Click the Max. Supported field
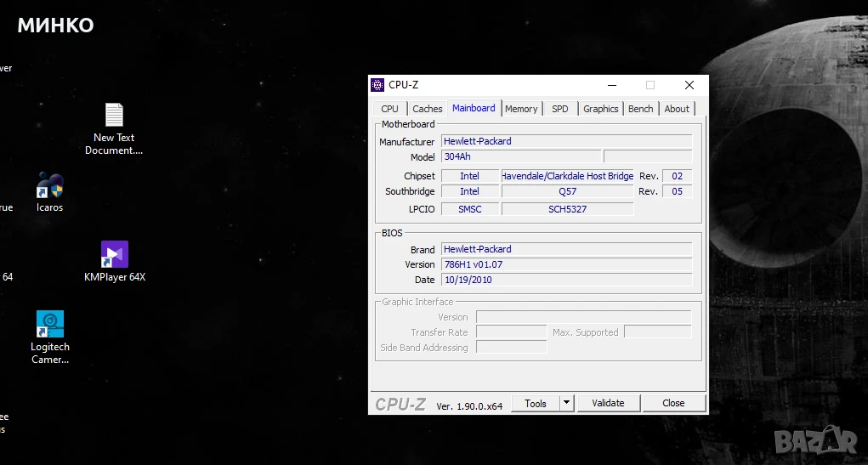Image resolution: width=868 pixels, height=465 pixels. (658, 332)
